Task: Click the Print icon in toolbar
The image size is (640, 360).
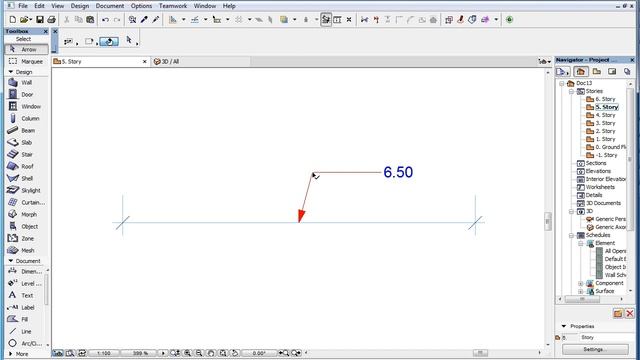Action: tap(51, 20)
